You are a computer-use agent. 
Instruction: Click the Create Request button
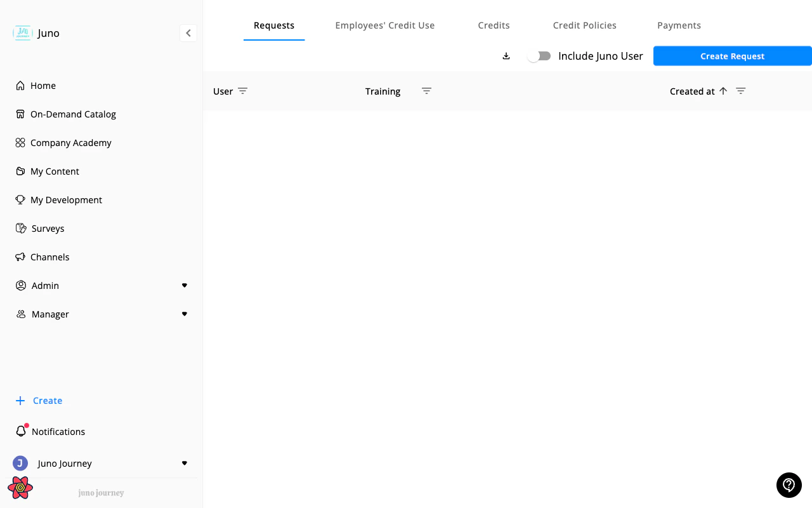(732, 56)
